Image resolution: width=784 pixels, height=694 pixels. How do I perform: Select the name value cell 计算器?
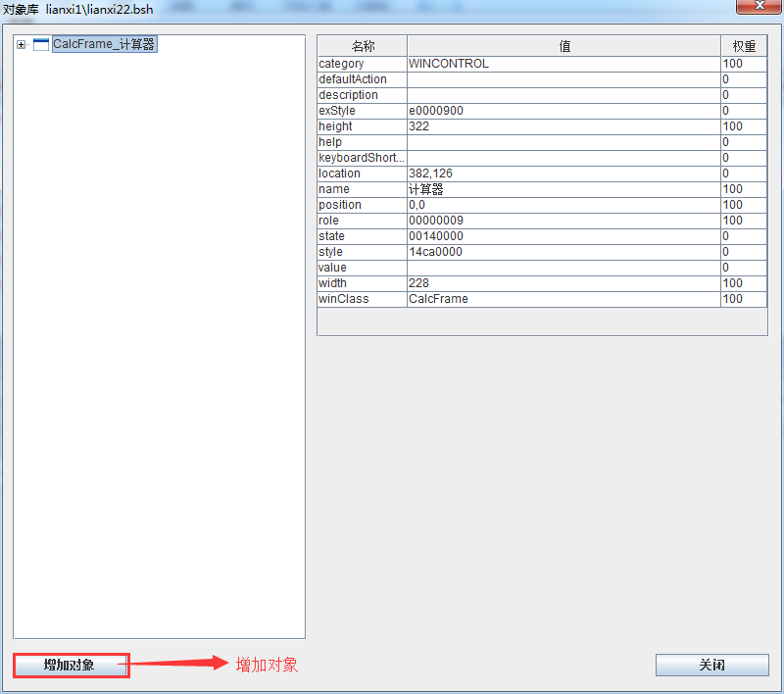(x=564, y=189)
